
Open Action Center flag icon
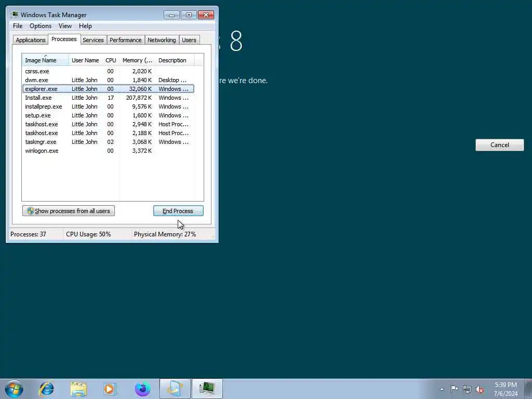coord(454,389)
